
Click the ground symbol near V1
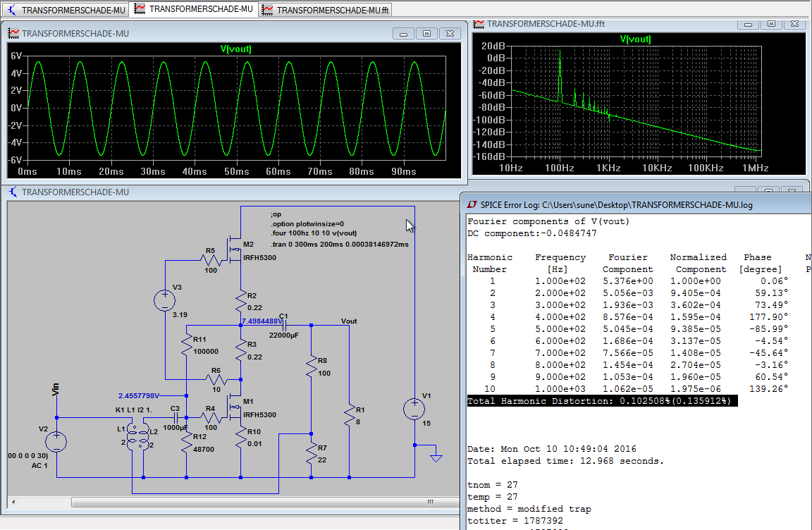pos(436,457)
